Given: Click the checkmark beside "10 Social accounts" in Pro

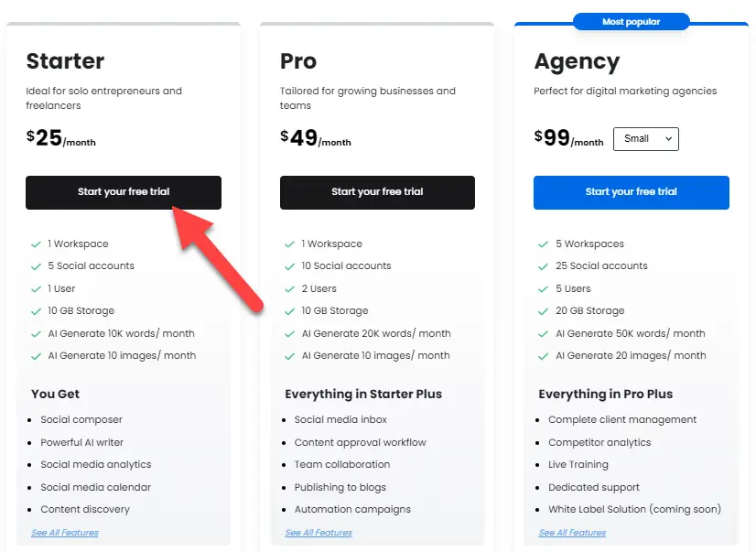Looking at the screenshot, I should pyautogui.click(x=289, y=265).
